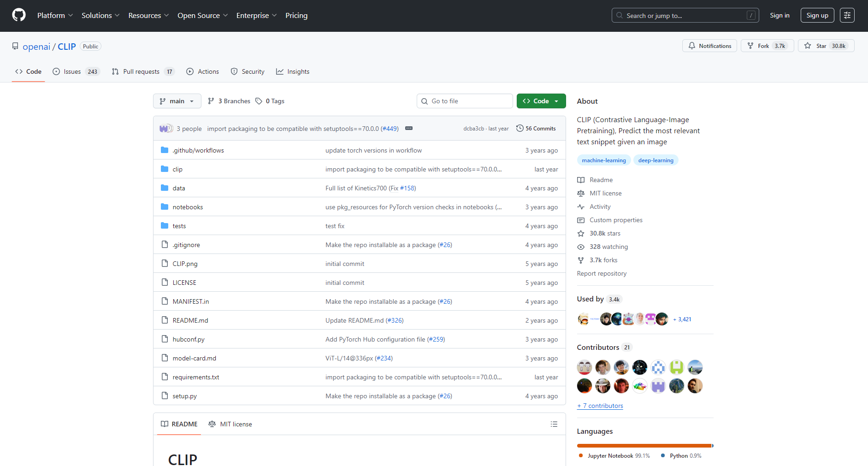
Task: Click the first contributor avatar
Action: (585, 367)
